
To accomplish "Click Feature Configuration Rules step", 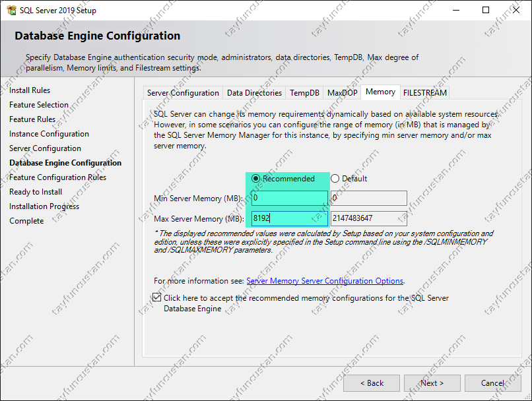I will point(57,177).
